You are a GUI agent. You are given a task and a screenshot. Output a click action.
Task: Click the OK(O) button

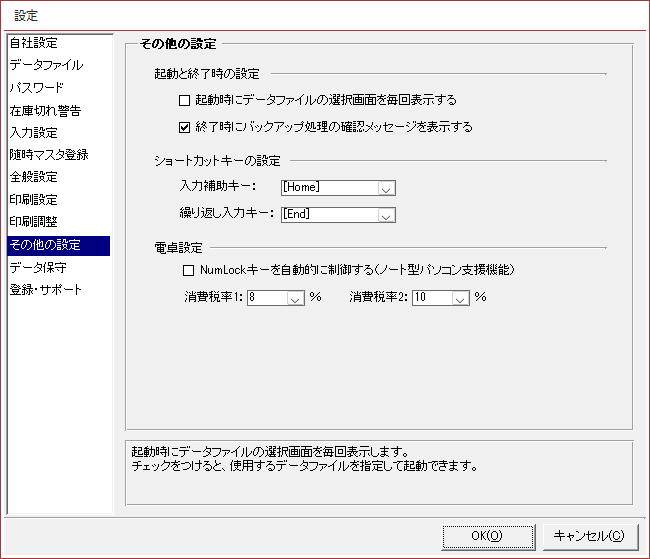click(x=488, y=537)
